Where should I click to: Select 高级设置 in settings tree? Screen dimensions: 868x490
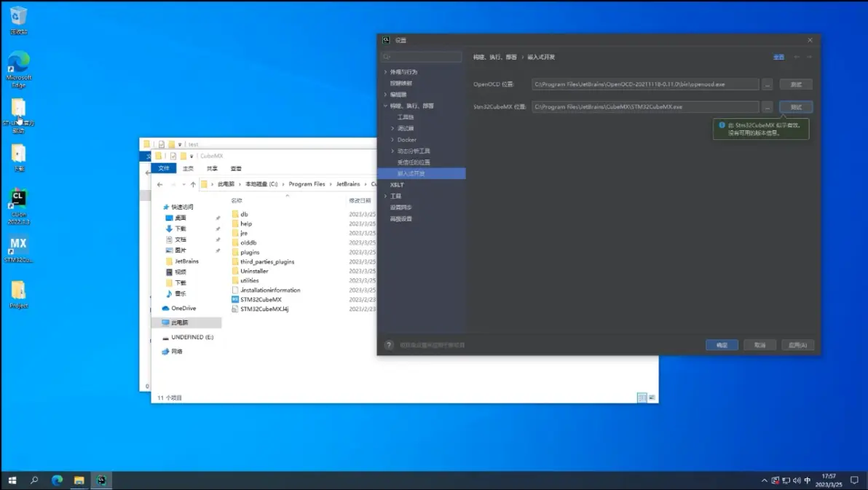[401, 218]
